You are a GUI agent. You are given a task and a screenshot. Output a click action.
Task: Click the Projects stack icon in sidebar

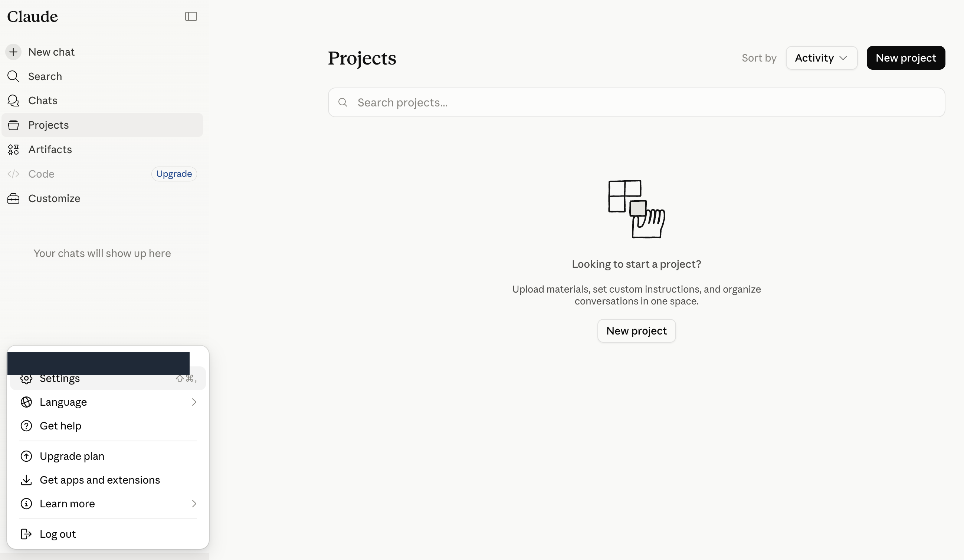[13, 125]
